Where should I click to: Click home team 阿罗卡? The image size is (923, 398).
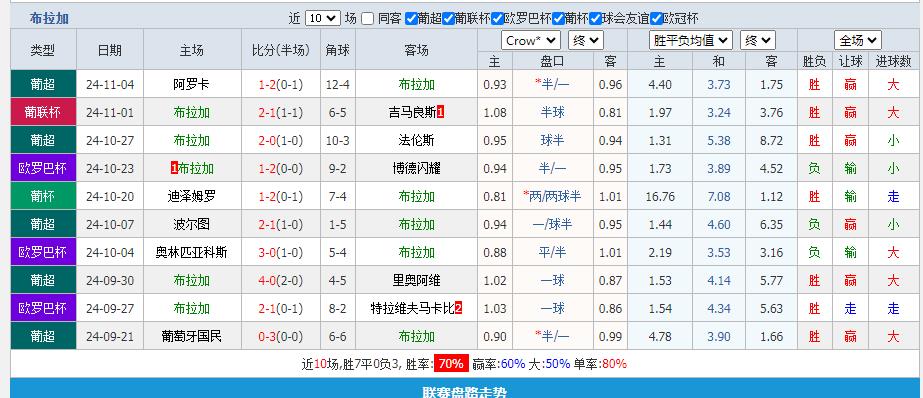tap(191, 84)
